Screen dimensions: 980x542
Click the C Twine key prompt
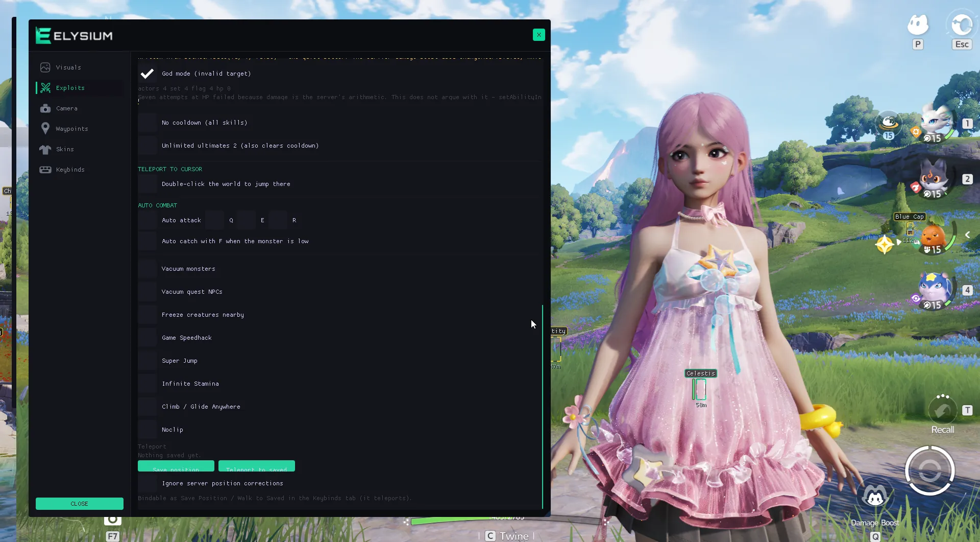point(506,536)
